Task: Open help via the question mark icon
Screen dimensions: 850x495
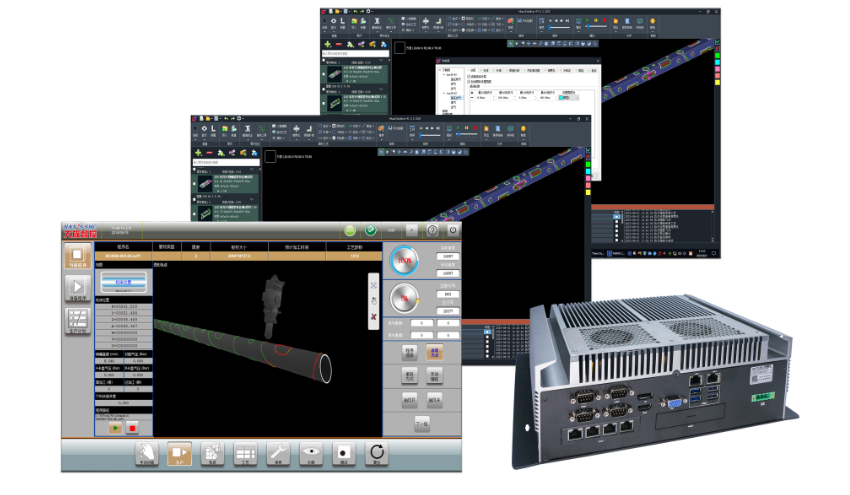Action: [x=432, y=230]
